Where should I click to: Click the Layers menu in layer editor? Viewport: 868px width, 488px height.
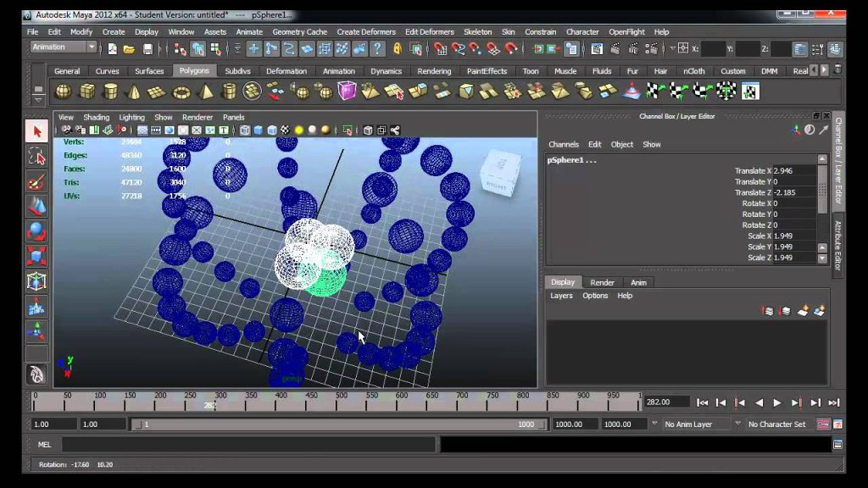pyautogui.click(x=561, y=296)
